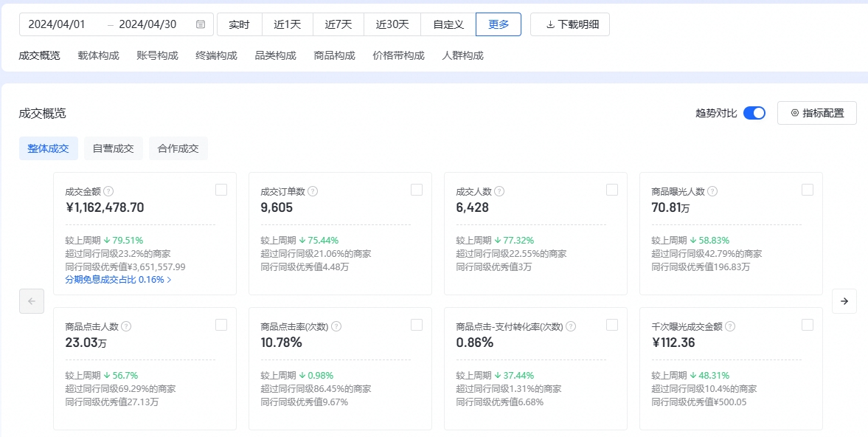Click help icon next to 成交金额

[x=108, y=191]
